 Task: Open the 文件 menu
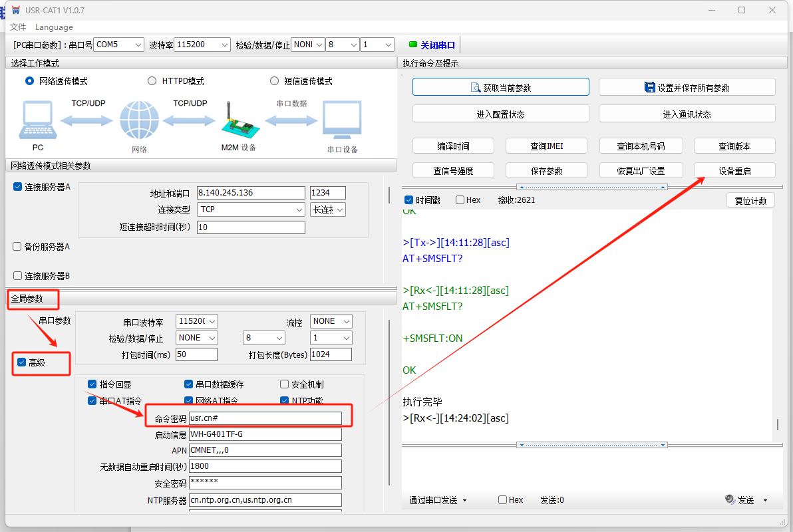(x=18, y=27)
